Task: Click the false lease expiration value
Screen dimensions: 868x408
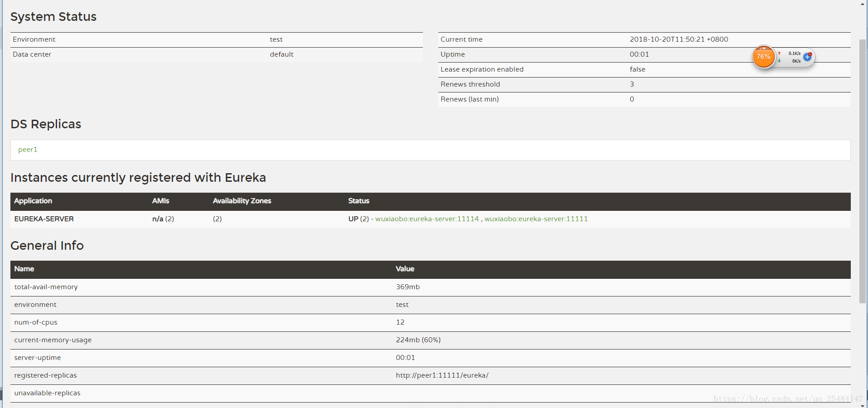Action: tap(638, 69)
